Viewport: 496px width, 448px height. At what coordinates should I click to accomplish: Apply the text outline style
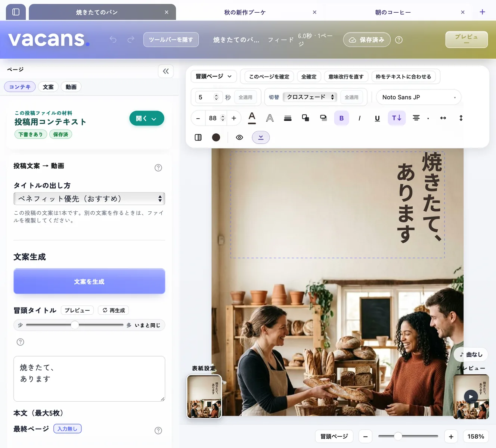click(270, 118)
